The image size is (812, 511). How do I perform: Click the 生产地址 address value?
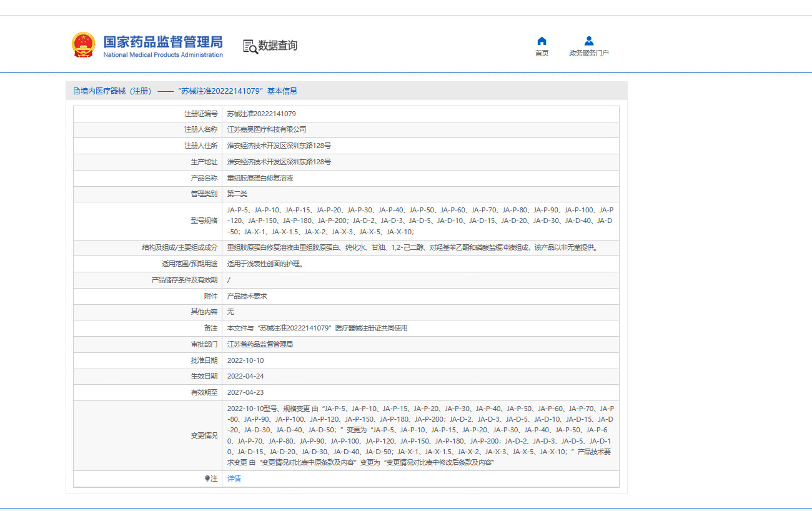coord(279,162)
